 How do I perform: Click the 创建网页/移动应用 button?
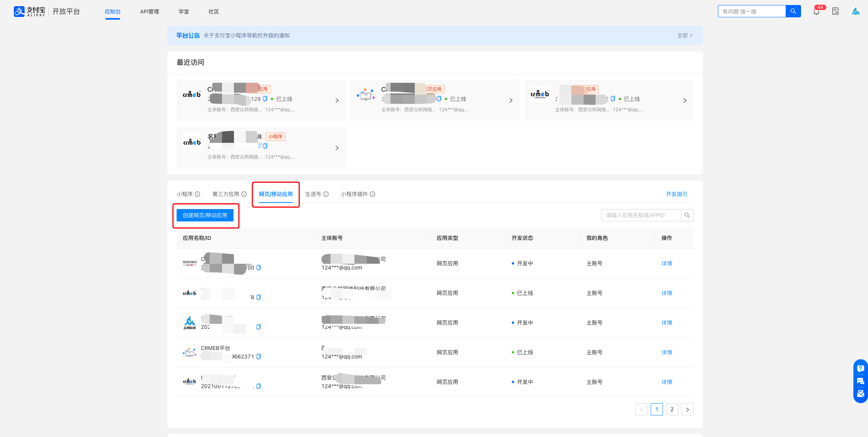[205, 215]
